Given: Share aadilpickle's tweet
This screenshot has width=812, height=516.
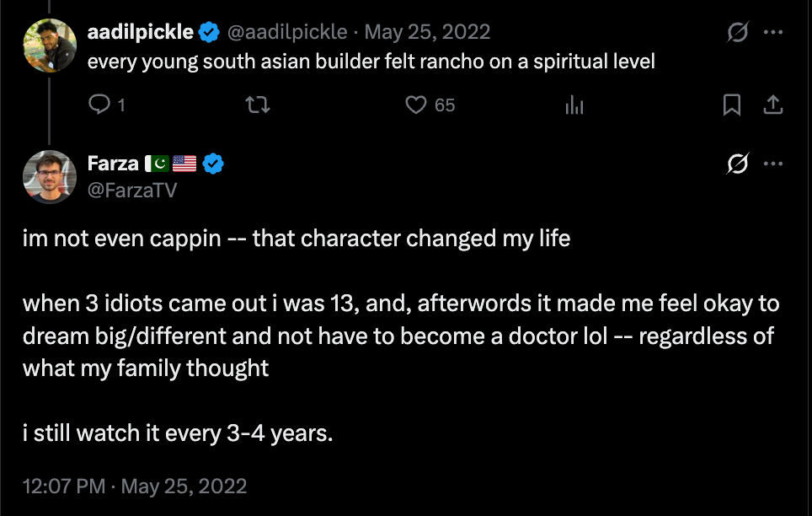Looking at the screenshot, I should pyautogui.click(x=772, y=105).
